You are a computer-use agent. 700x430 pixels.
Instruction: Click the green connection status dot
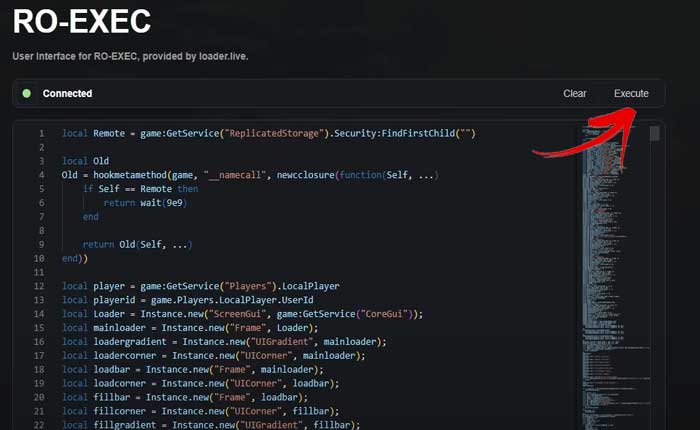click(27, 94)
